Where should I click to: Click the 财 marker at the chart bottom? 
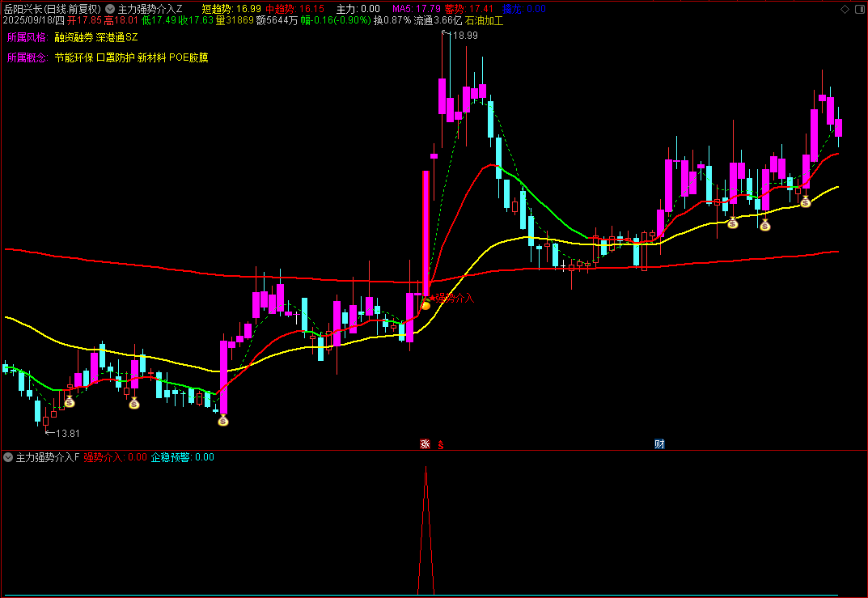659,444
